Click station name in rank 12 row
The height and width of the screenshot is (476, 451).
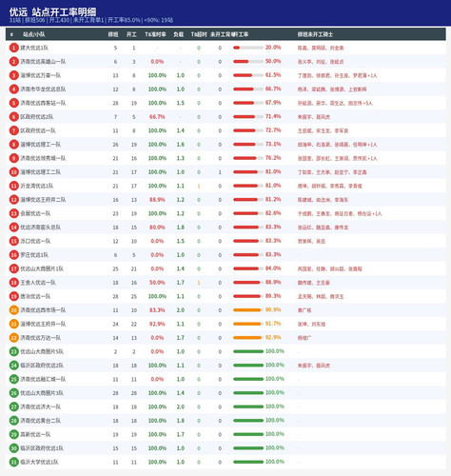click(43, 200)
